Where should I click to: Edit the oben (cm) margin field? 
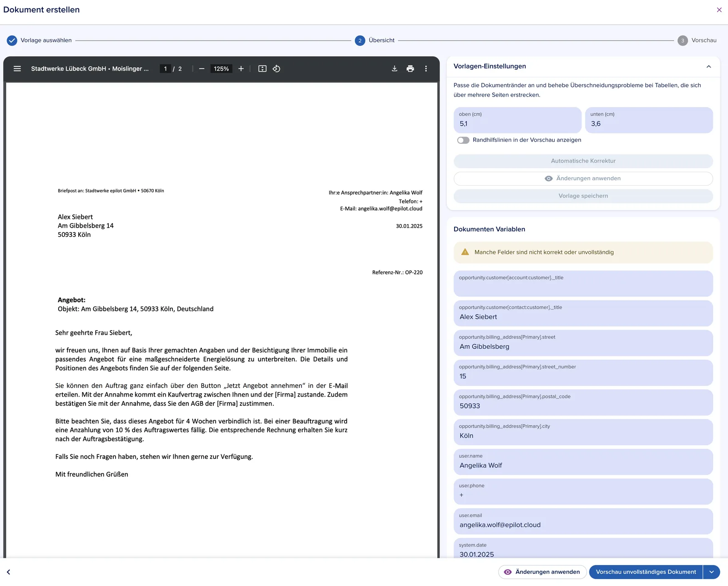pyautogui.click(x=518, y=120)
